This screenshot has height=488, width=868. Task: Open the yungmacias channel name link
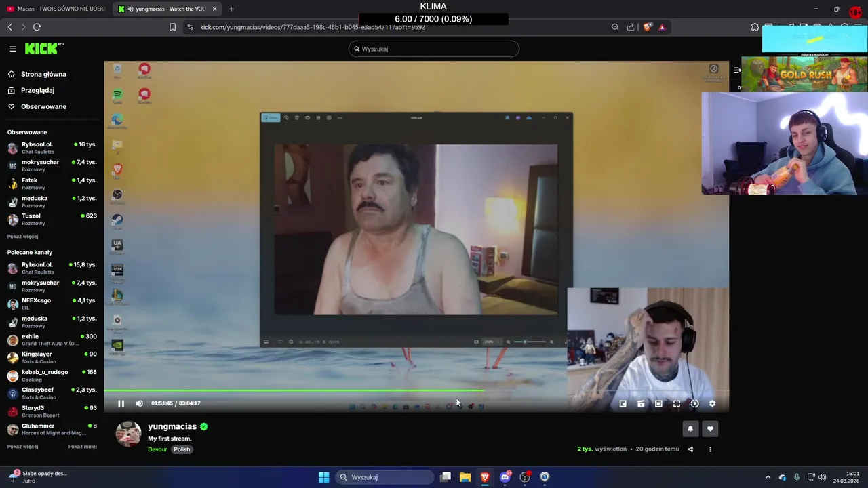point(172,426)
